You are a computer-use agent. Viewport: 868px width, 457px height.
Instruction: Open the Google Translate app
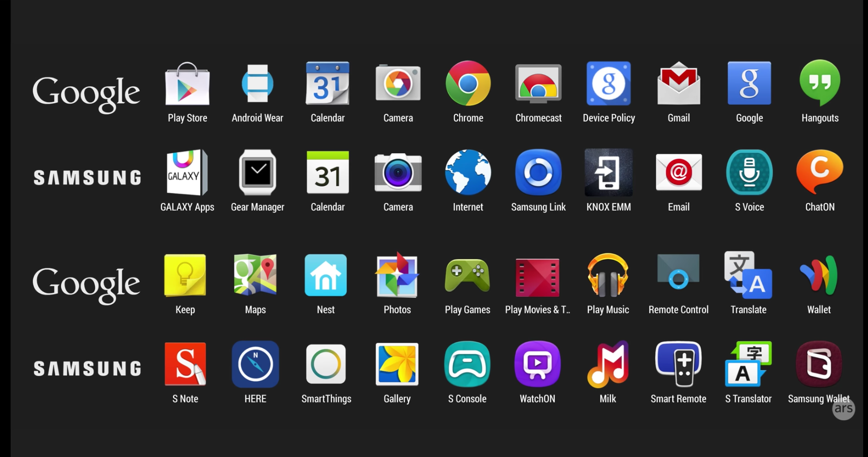click(748, 275)
